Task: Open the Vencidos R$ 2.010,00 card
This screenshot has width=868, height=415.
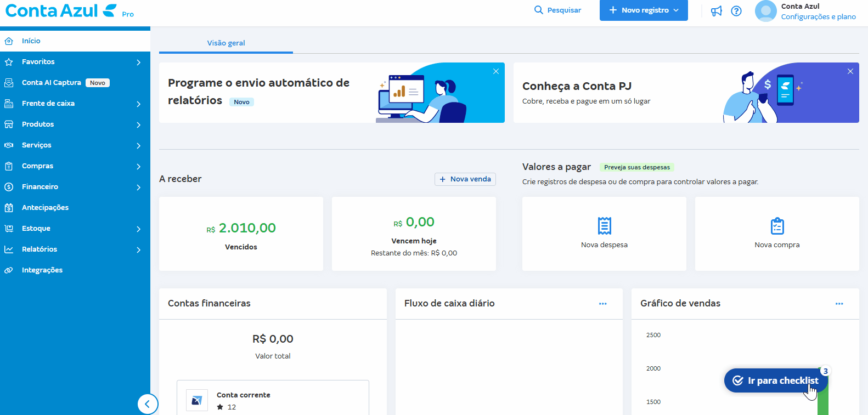Action: point(241,234)
